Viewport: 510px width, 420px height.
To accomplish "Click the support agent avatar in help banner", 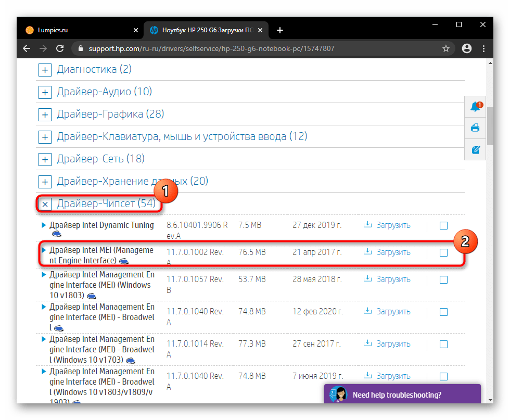I will pyautogui.click(x=339, y=394).
